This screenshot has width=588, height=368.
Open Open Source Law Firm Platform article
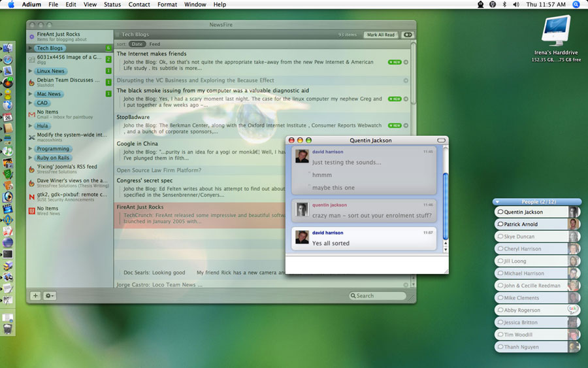(159, 171)
